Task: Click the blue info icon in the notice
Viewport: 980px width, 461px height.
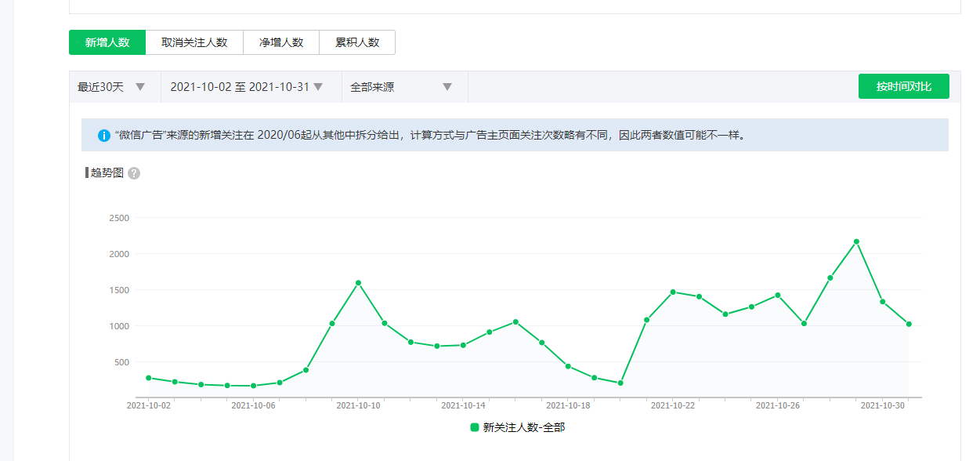Action: point(104,136)
